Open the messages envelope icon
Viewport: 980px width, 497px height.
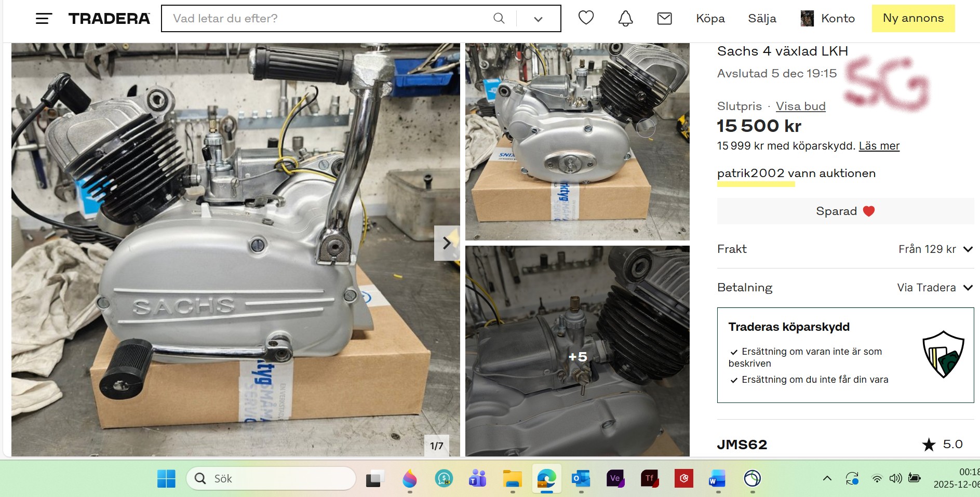[x=664, y=19]
